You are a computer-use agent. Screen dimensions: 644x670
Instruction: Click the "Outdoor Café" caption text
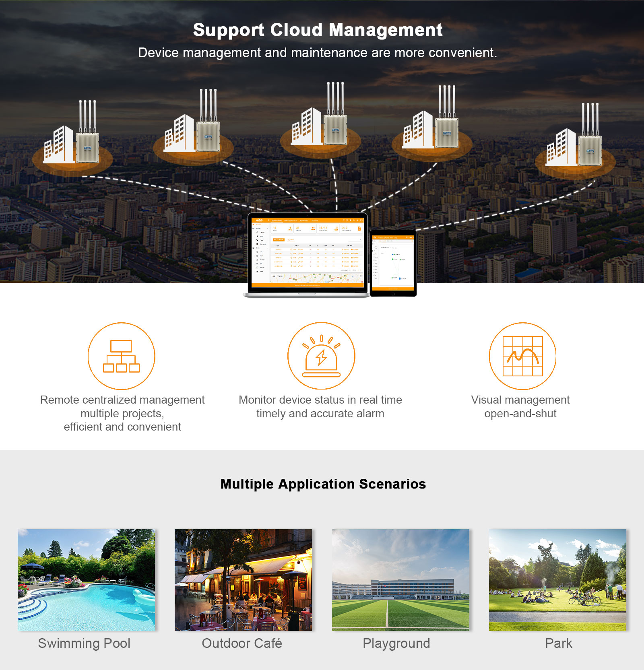242,643
